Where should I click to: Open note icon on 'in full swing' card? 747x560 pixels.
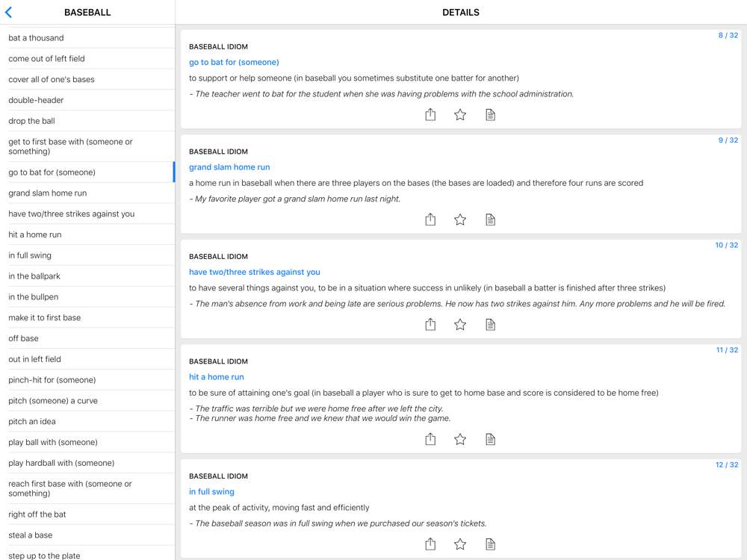pos(490,544)
